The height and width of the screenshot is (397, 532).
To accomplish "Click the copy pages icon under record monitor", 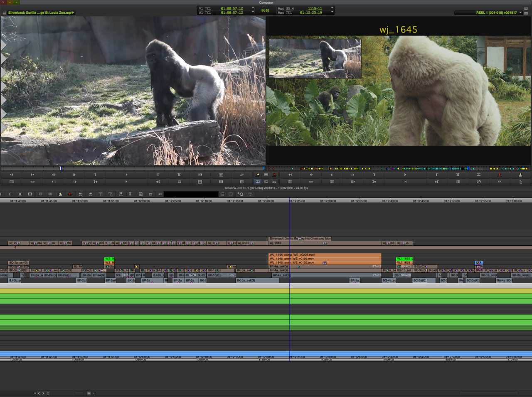I will tap(520, 182).
